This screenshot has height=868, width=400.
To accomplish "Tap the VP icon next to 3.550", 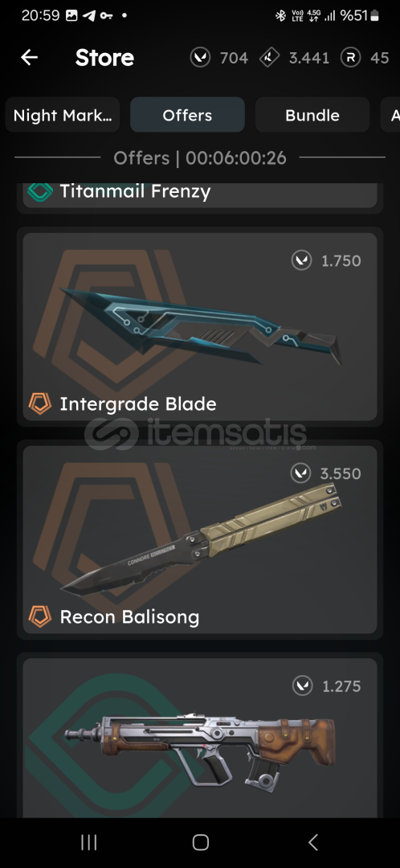I will click(x=301, y=473).
